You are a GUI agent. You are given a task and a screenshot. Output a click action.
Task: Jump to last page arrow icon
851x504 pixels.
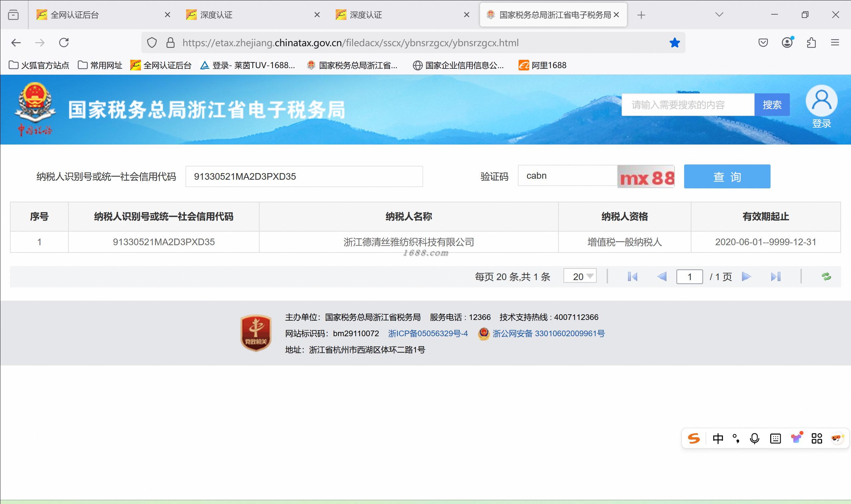[x=776, y=276]
